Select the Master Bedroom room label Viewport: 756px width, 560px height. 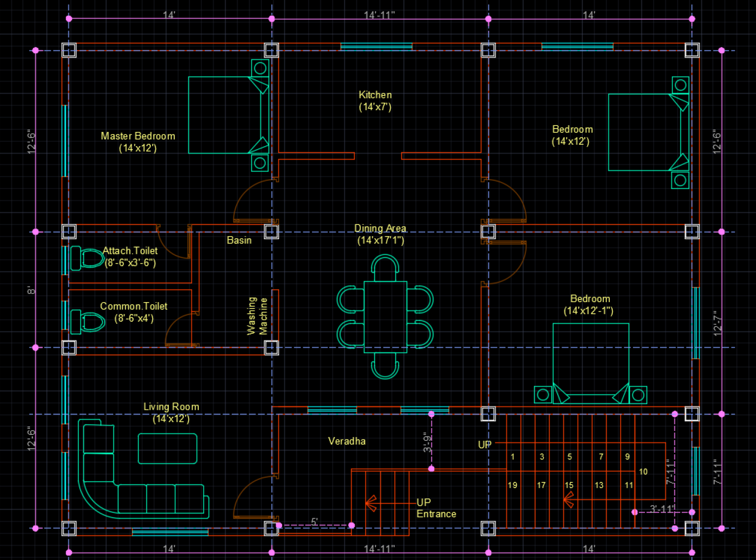tap(138, 136)
